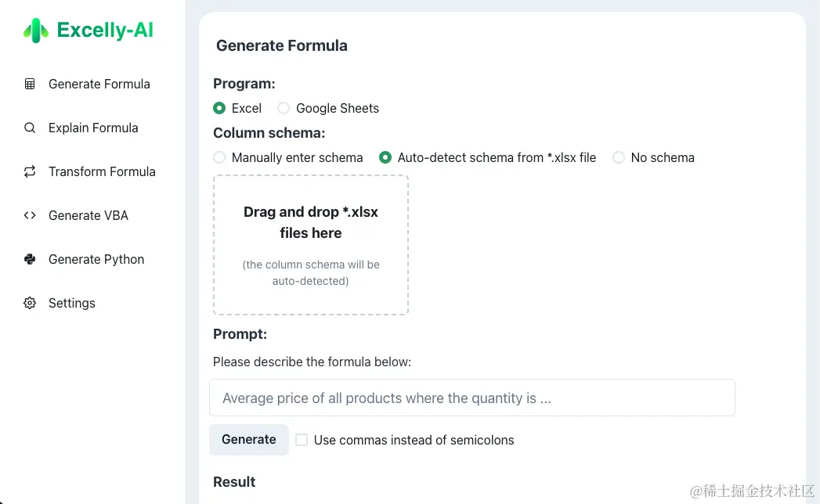Go to Generate VBA page
The width and height of the screenshot is (820, 504).
89,215
